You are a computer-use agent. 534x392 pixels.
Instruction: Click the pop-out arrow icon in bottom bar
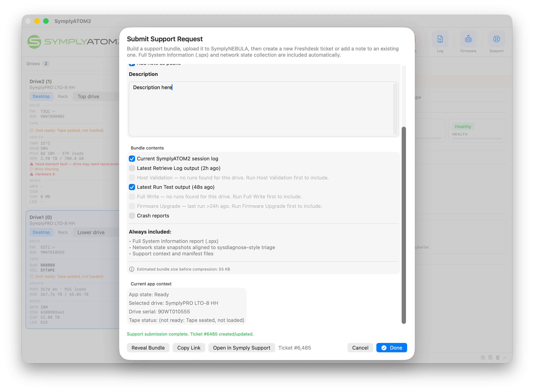pyautogui.click(x=482, y=357)
